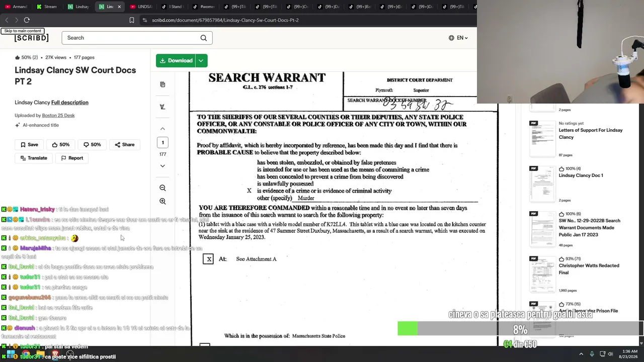Translate the document
644x362 pixels.
[x=34, y=158]
